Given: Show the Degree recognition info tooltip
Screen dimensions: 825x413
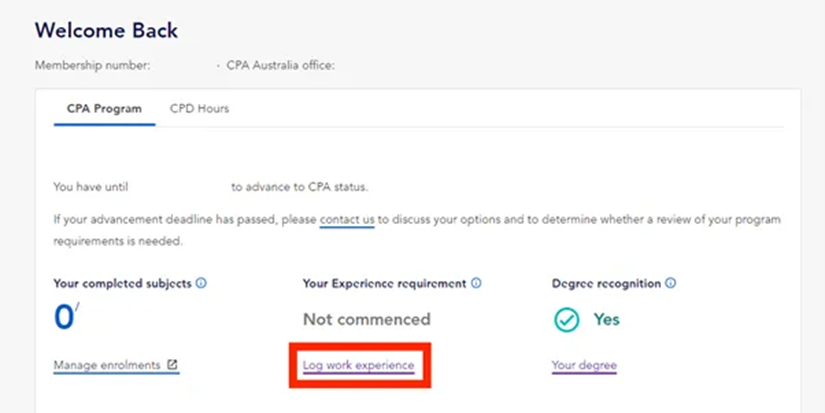Looking at the screenshot, I should coord(670,283).
